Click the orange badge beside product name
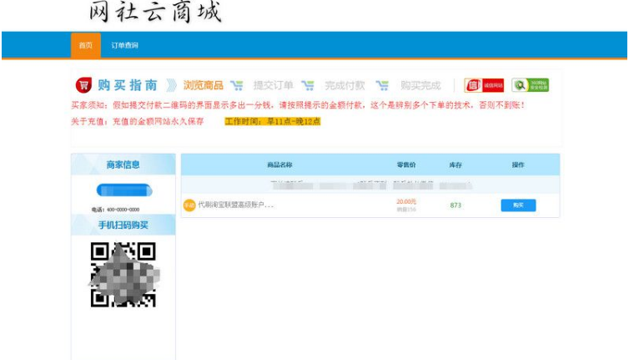 (189, 205)
